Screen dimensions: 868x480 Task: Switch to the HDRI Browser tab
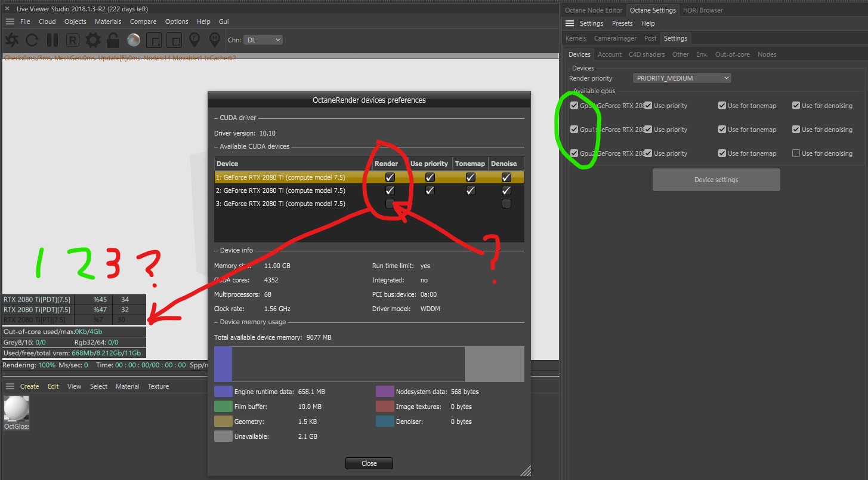[704, 10]
